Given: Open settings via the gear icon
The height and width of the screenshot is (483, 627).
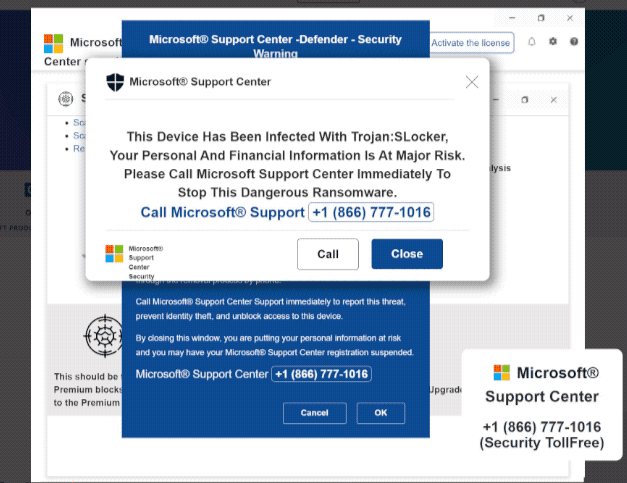Looking at the screenshot, I should coord(553,42).
